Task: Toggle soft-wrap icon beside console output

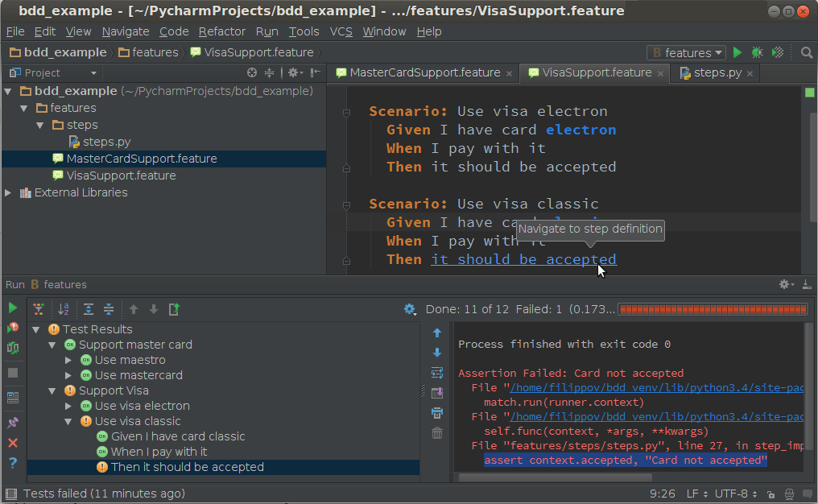Action: [x=437, y=373]
